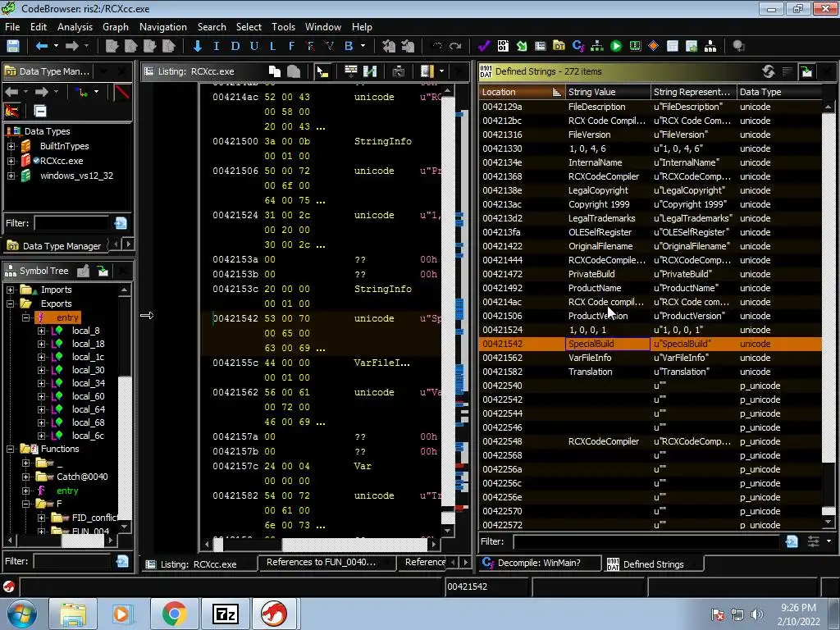840x630 pixels.
Task: Click the copy icon in Listing header
Action: point(275,71)
